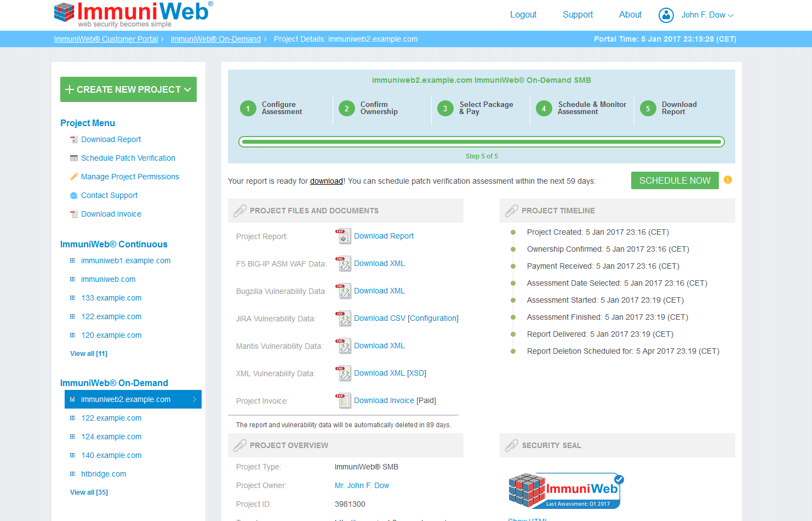This screenshot has width=812, height=521.
Task: Expand View all [11] Continuous projects
Action: click(x=89, y=354)
